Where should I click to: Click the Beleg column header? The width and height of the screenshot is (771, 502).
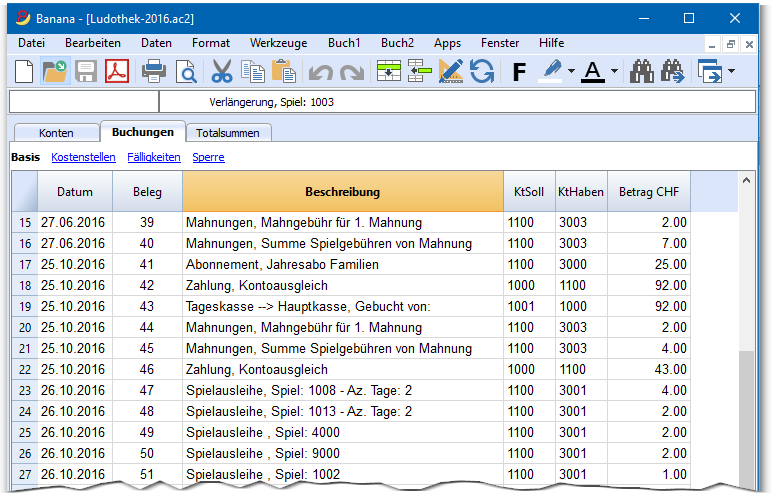(147, 192)
